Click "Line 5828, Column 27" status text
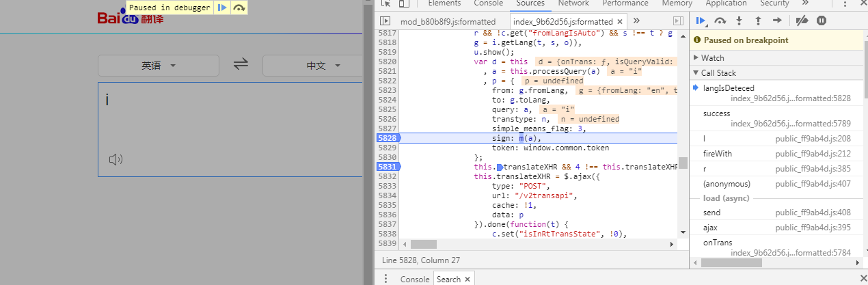Image resolution: width=868 pixels, height=285 pixels. tap(420, 260)
